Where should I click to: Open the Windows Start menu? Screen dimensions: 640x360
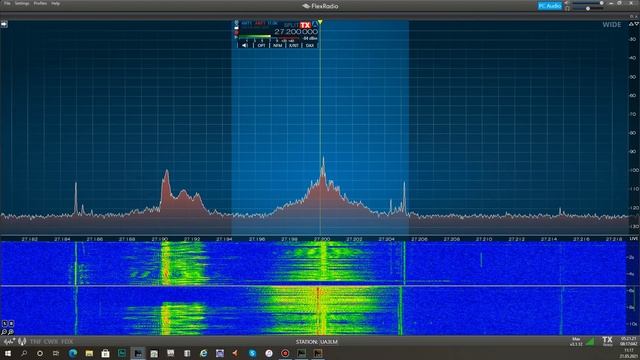(7, 353)
